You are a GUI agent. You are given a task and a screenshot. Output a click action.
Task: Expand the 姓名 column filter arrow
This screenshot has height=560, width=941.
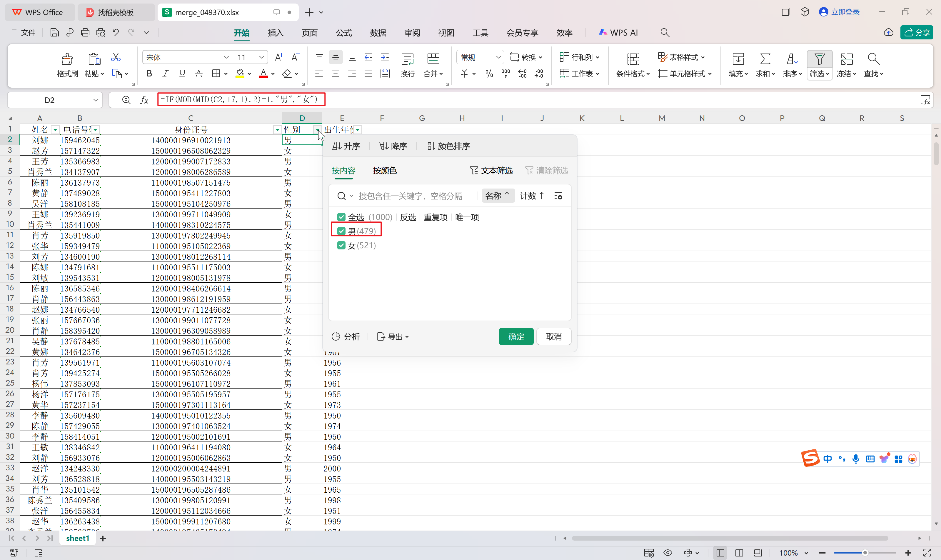coord(55,130)
